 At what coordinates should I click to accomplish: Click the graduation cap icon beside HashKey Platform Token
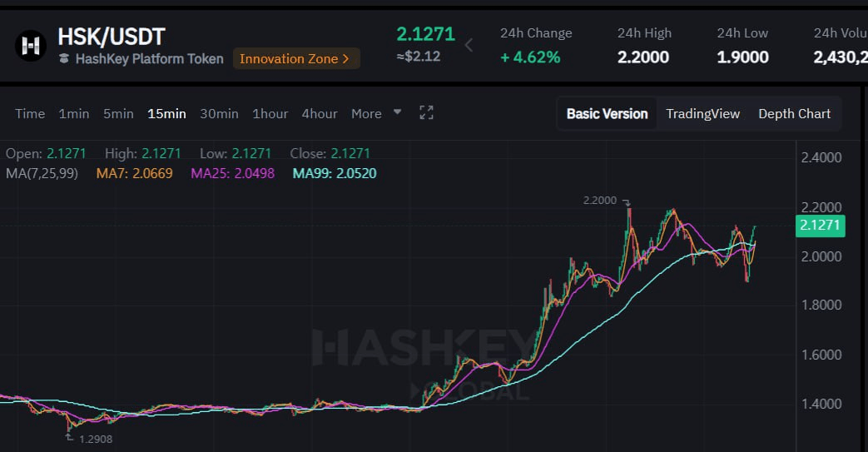[64, 59]
